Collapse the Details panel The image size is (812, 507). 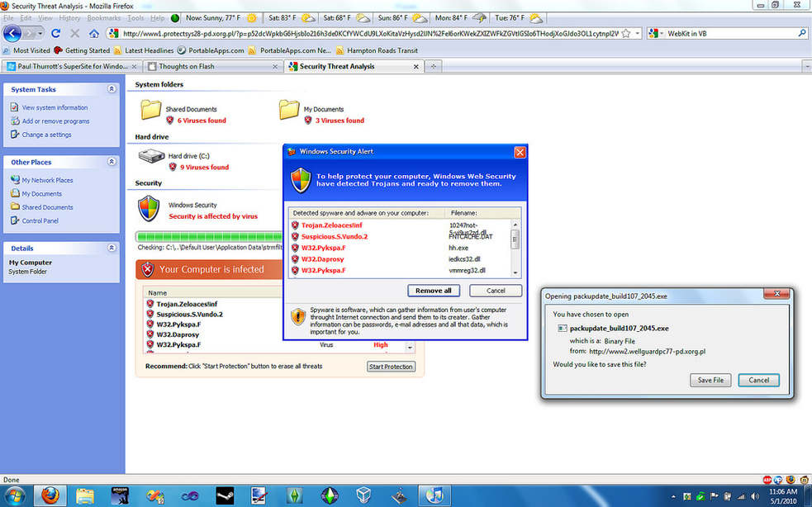[112, 248]
